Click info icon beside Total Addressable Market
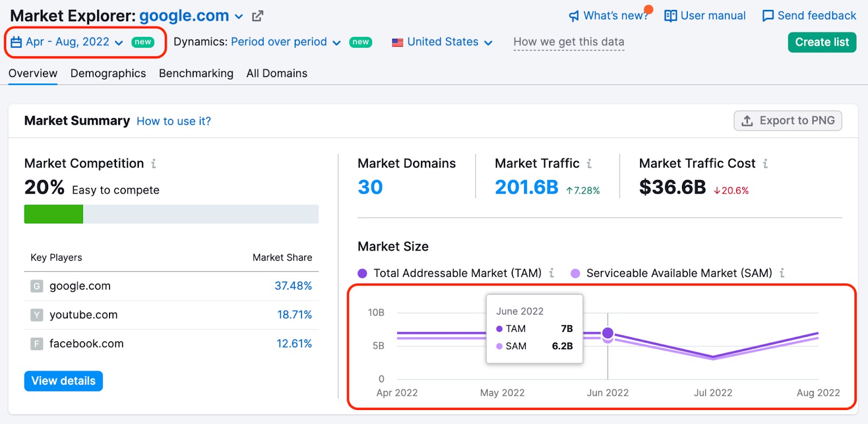Viewport: 868px width, 424px height. (x=552, y=273)
